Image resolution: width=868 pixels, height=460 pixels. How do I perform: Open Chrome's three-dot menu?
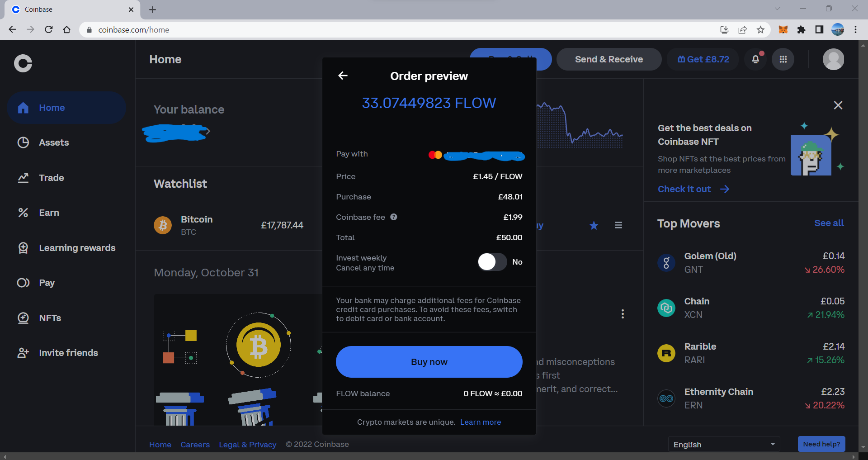point(855,30)
